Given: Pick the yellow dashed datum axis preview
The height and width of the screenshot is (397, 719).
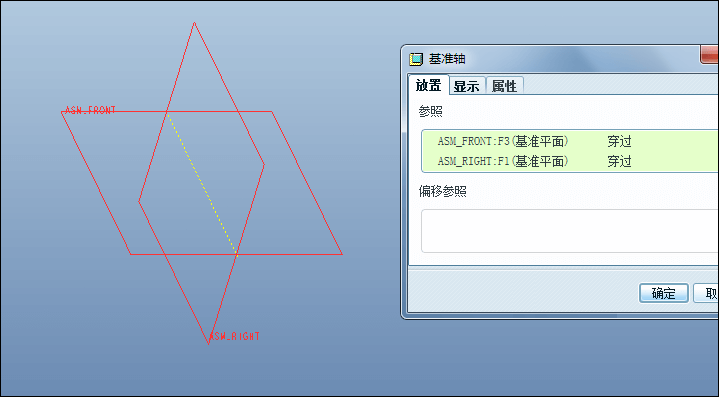Looking at the screenshot, I should click(202, 183).
